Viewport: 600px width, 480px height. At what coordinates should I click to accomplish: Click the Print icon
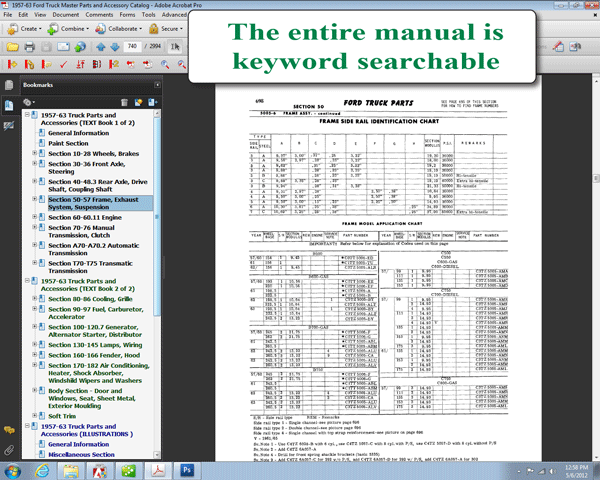coord(29,47)
